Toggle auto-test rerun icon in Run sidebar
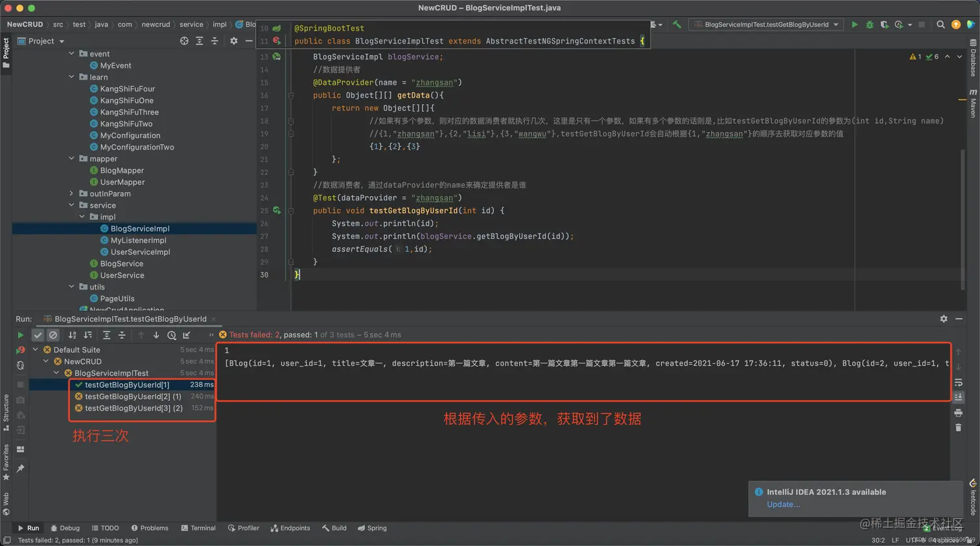This screenshot has height=546, width=980. tap(20, 365)
